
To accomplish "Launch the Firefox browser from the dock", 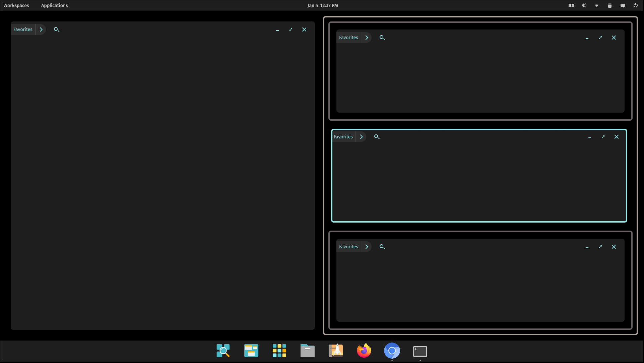I will (x=364, y=351).
